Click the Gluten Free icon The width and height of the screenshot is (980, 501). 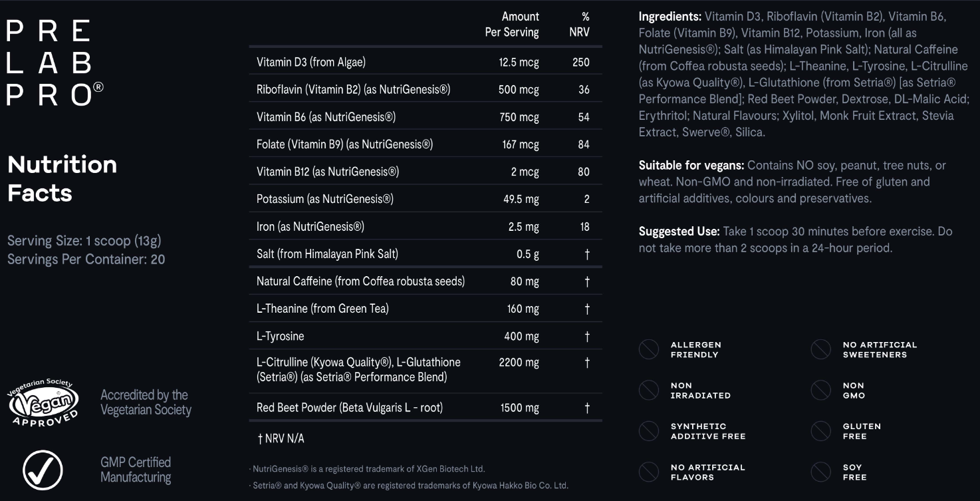821,431
